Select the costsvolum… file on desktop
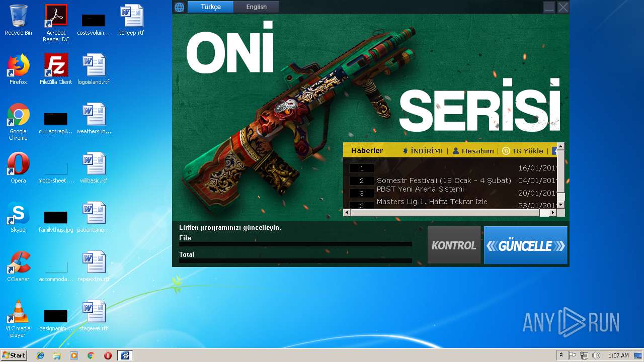 [94, 24]
